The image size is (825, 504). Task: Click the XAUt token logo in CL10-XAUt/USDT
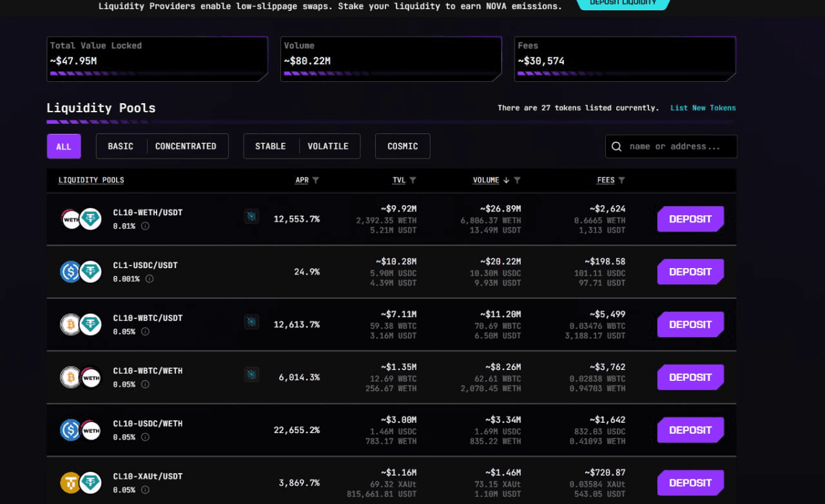coord(70,483)
